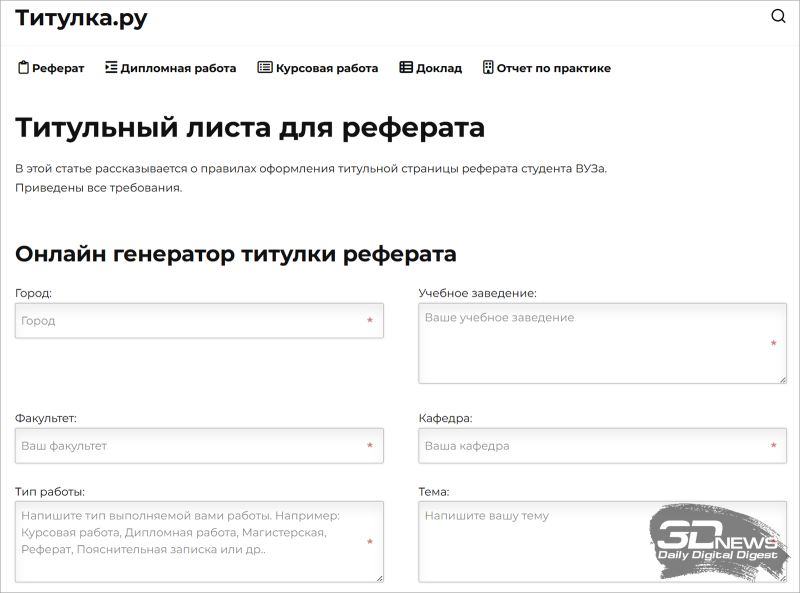Viewport: 800px width, 593px height.
Task: Select the clipboard icon next to Реферат
Action: pos(22,68)
